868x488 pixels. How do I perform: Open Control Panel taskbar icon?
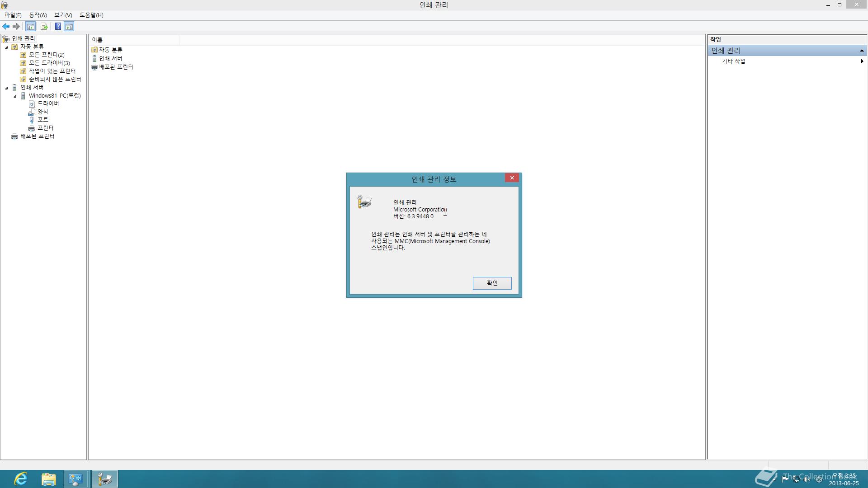75,479
